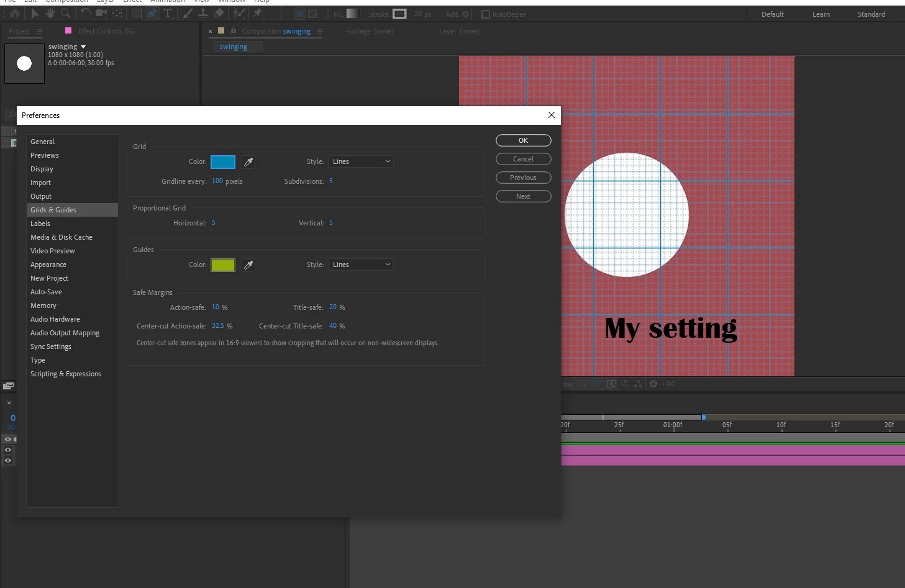The width and height of the screenshot is (905, 588).
Task: Click the swinging composition thumbnail in Project
Action: 24,63
